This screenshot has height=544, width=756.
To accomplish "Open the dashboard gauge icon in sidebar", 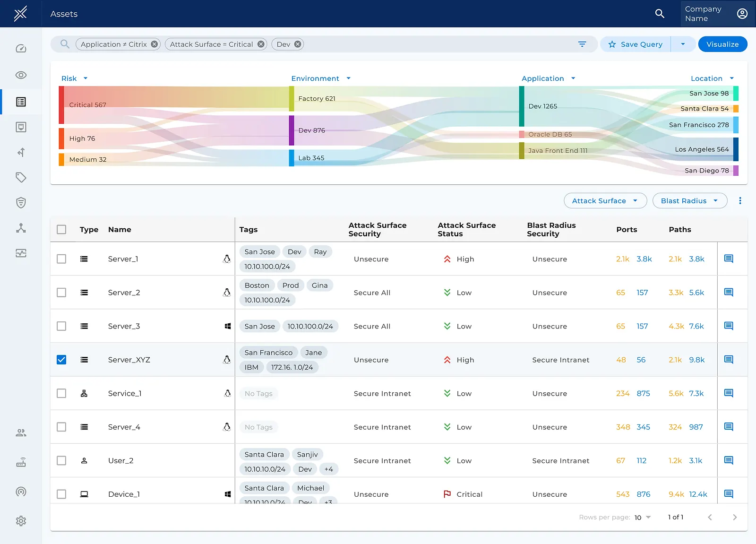I will (x=21, y=49).
